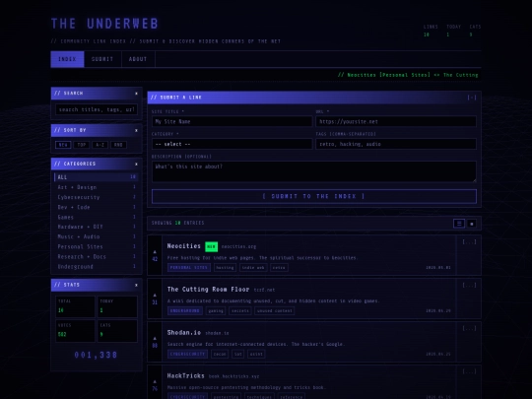
Task: Click the Cybersecurity tag on Shodan.io
Action: tap(187, 354)
